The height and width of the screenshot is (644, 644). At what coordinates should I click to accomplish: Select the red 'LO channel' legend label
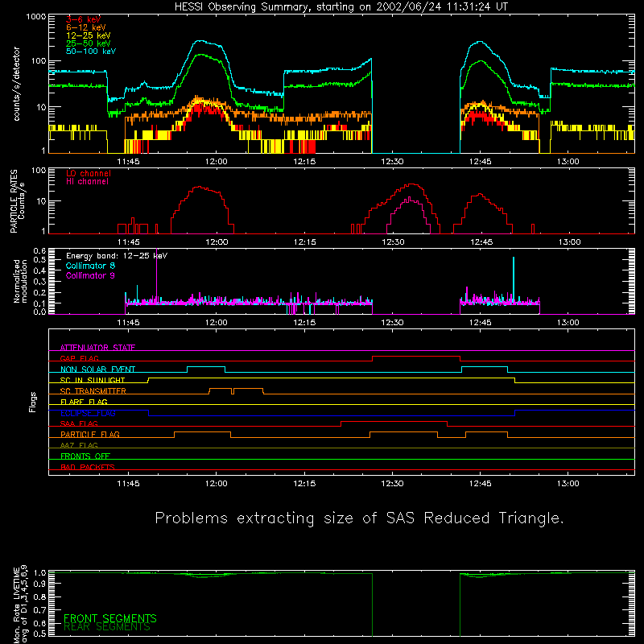pos(89,173)
